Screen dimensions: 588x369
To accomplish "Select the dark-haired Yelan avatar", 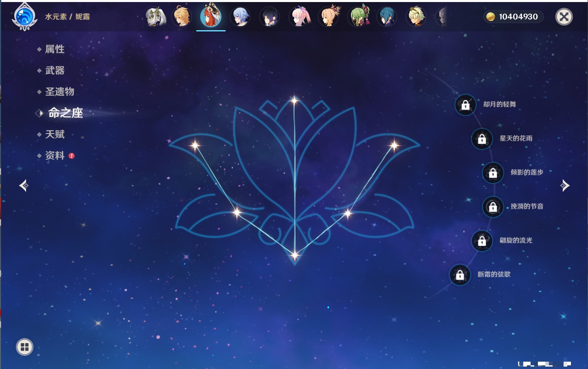I will (270, 17).
